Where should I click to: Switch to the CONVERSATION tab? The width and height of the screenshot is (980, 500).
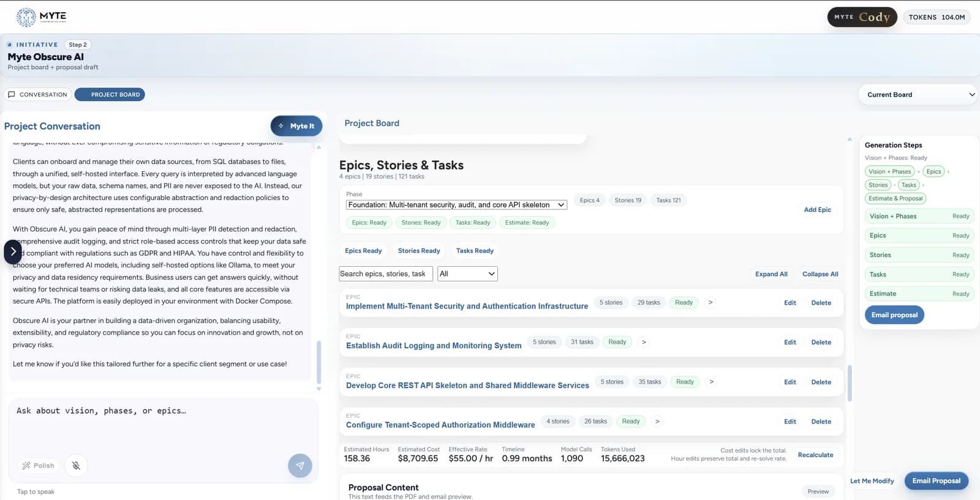point(37,95)
